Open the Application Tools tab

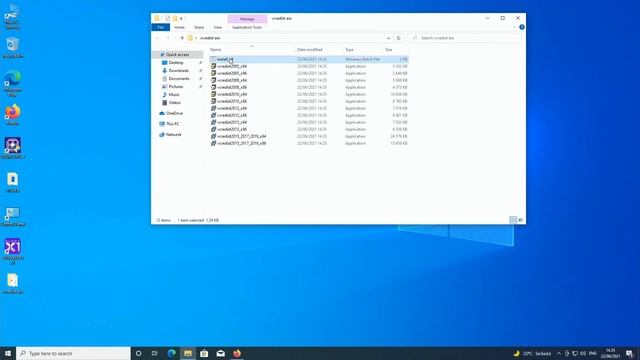[247, 27]
